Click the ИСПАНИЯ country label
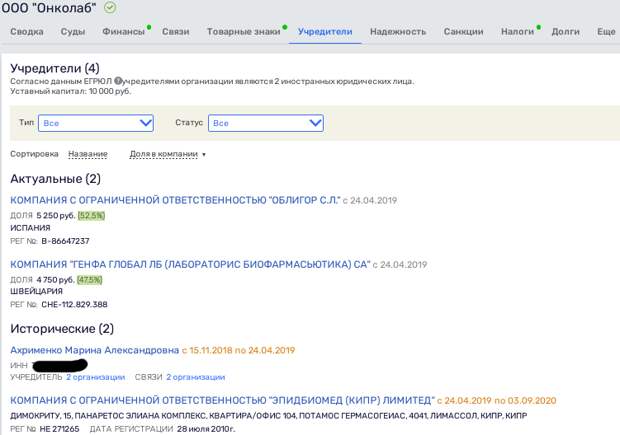Screen dimensions: 620x435 [30, 228]
